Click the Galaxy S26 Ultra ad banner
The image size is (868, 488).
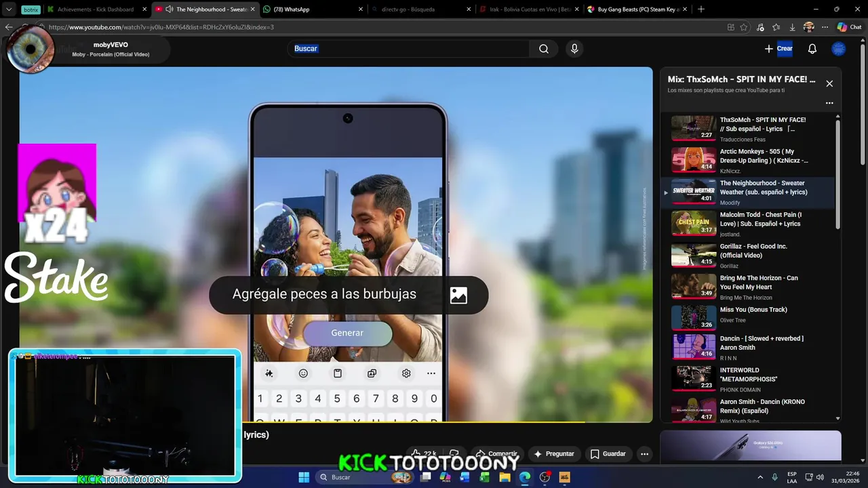(751, 445)
